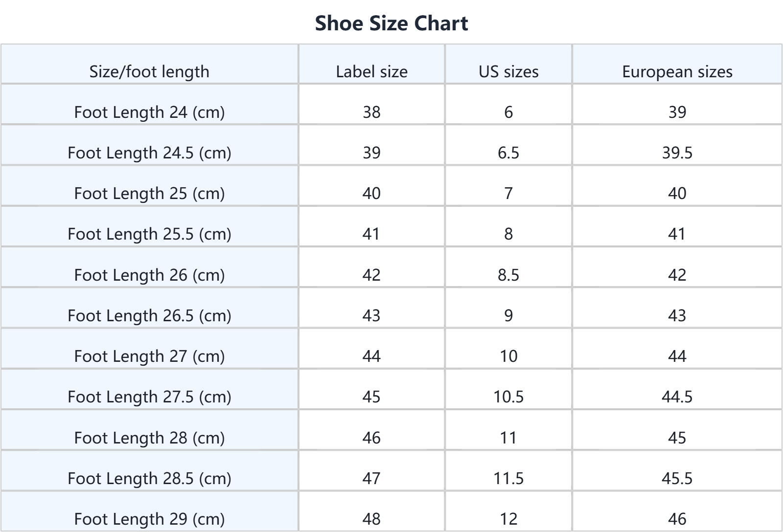Click the European size 44.5 cell
The height and width of the screenshot is (532, 783).
click(x=677, y=397)
